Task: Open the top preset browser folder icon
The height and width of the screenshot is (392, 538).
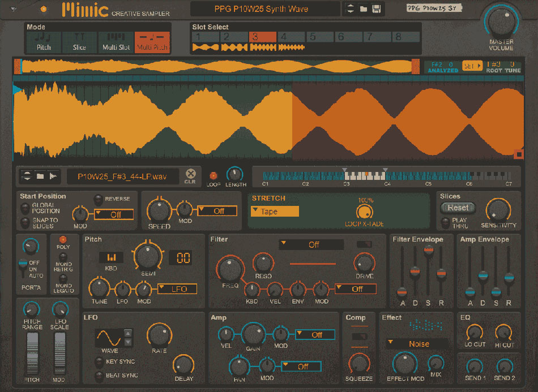Action: (364, 9)
